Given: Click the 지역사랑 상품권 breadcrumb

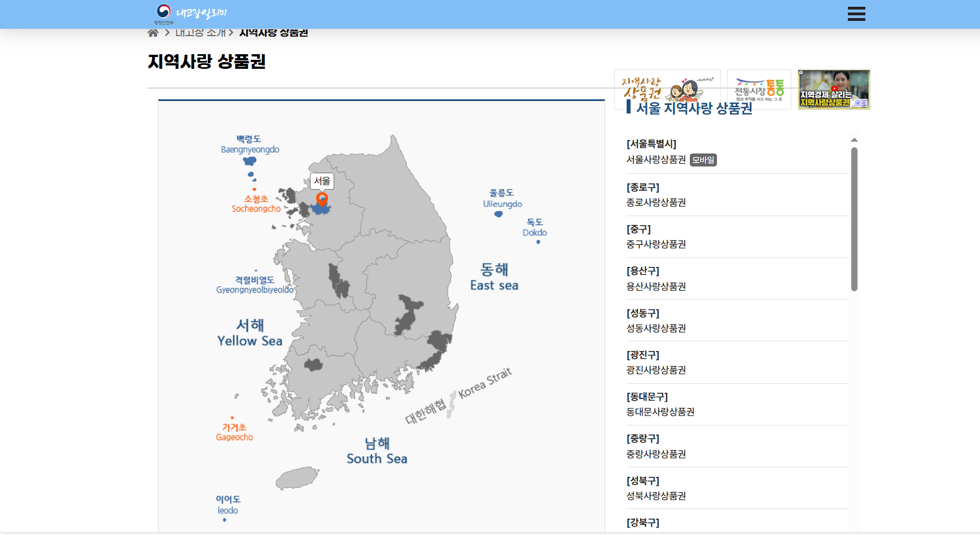Looking at the screenshot, I should tap(273, 33).
